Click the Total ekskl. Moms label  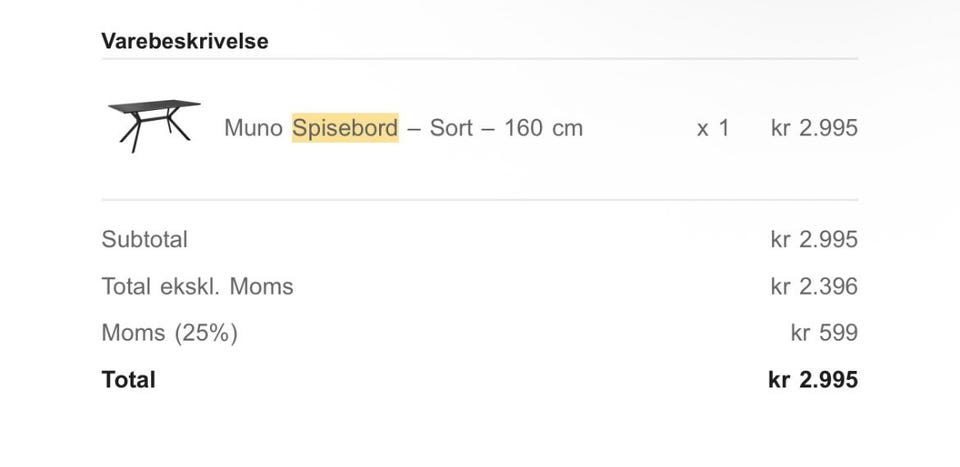197,287
